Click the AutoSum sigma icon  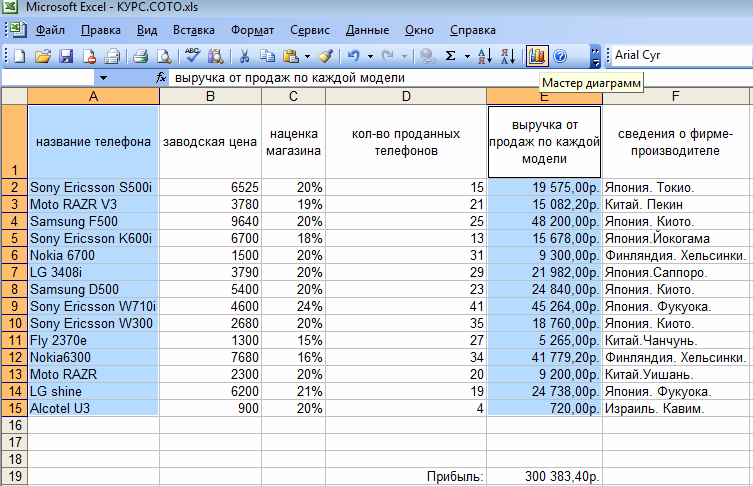(x=451, y=56)
